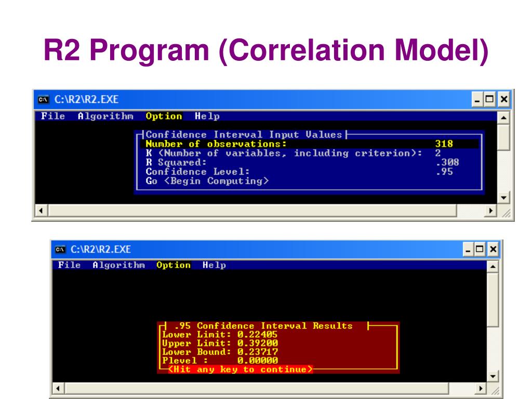Click the slide title R2 Program
The height and width of the screenshot is (399, 532).
click(x=266, y=50)
